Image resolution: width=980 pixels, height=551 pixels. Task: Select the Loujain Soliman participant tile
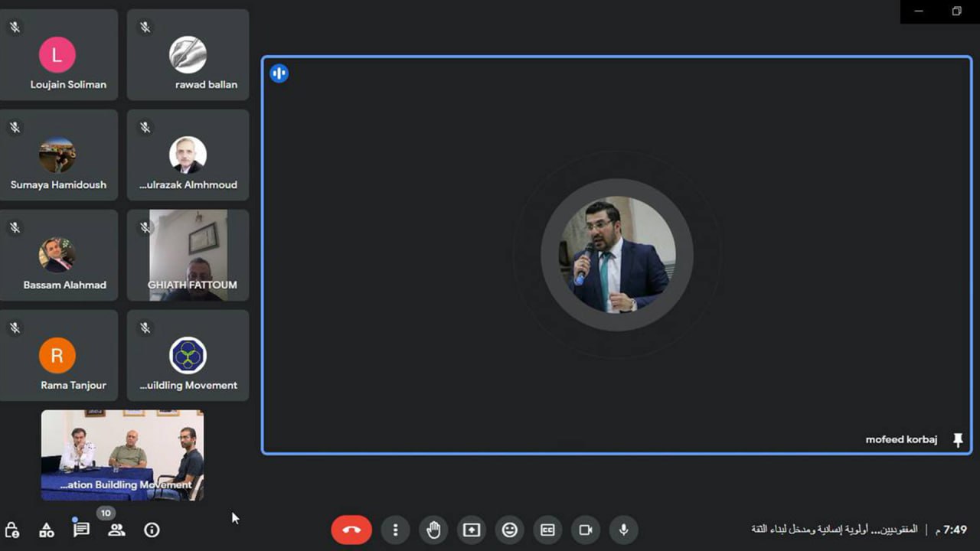[x=58, y=55]
